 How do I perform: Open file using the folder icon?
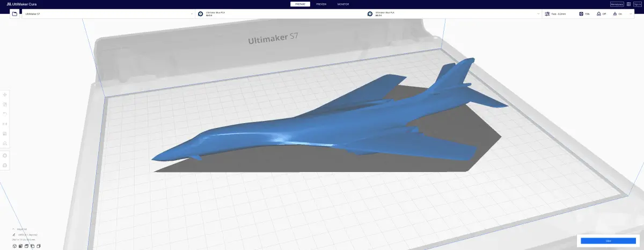[14, 13]
